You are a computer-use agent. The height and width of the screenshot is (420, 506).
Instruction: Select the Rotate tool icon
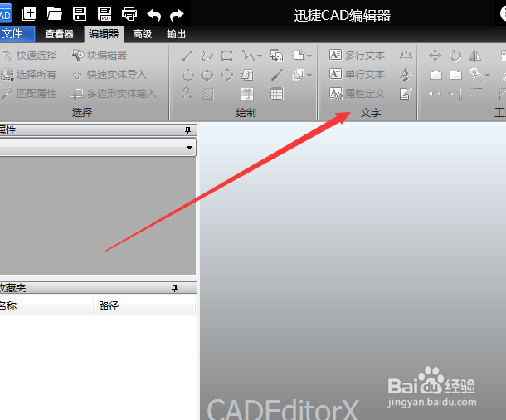click(x=455, y=56)
